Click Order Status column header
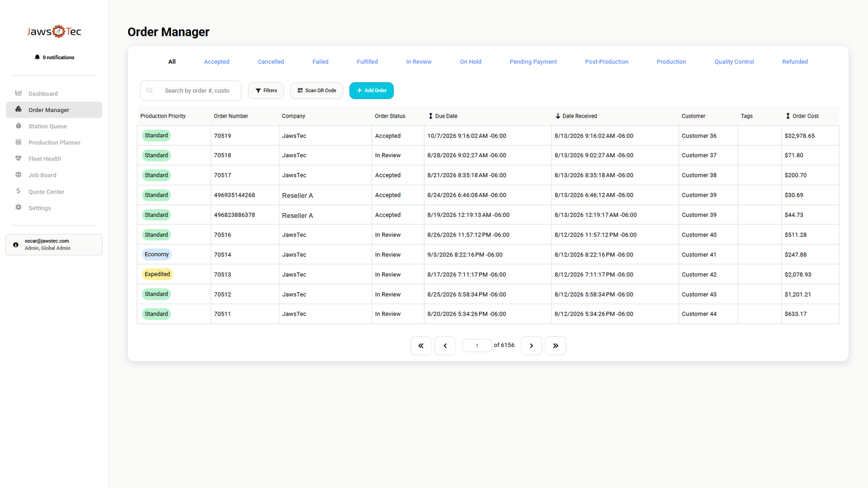Image resolution: width=868 pixels, height=488 pixels. click(x=390, y=116)
